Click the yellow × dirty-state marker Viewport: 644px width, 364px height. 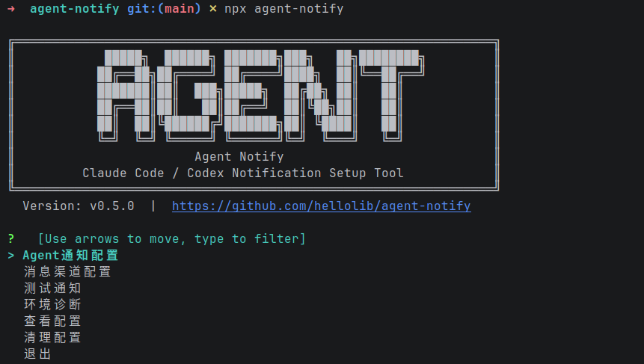point(212,9)
